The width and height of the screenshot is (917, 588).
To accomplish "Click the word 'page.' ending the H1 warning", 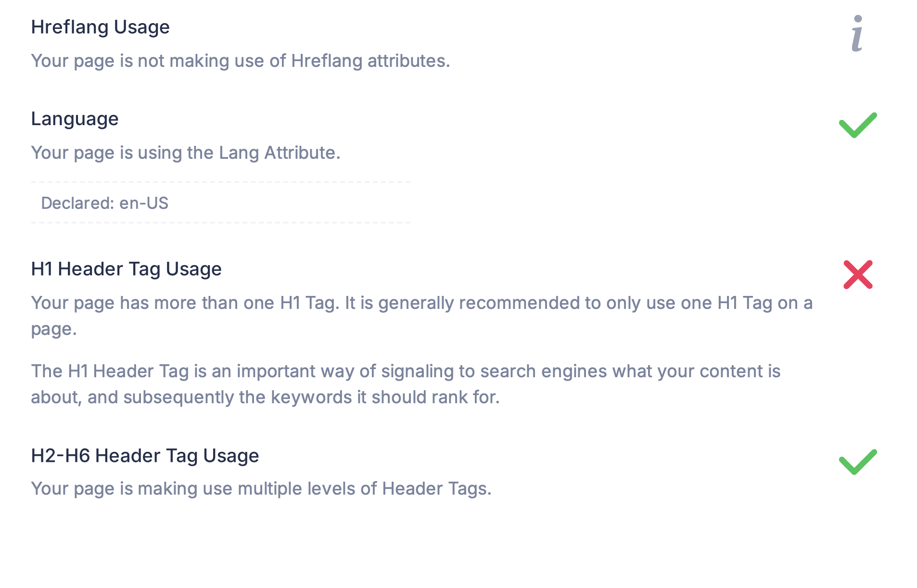I will coord(54,330).
